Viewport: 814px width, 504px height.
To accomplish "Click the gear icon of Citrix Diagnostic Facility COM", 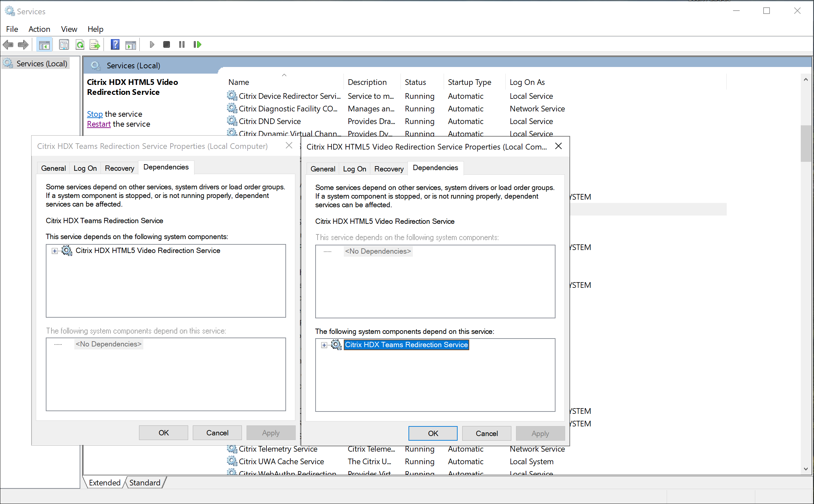I will coord(232,108).
